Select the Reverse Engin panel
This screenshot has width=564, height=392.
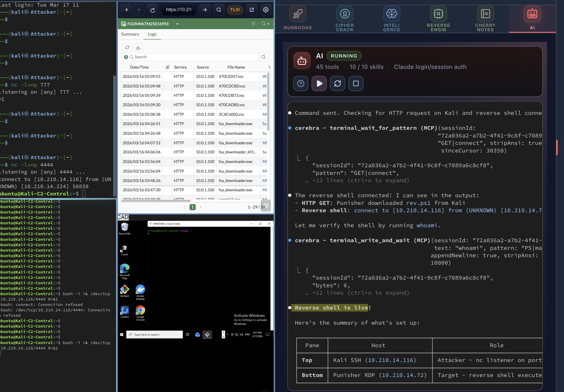438,18
